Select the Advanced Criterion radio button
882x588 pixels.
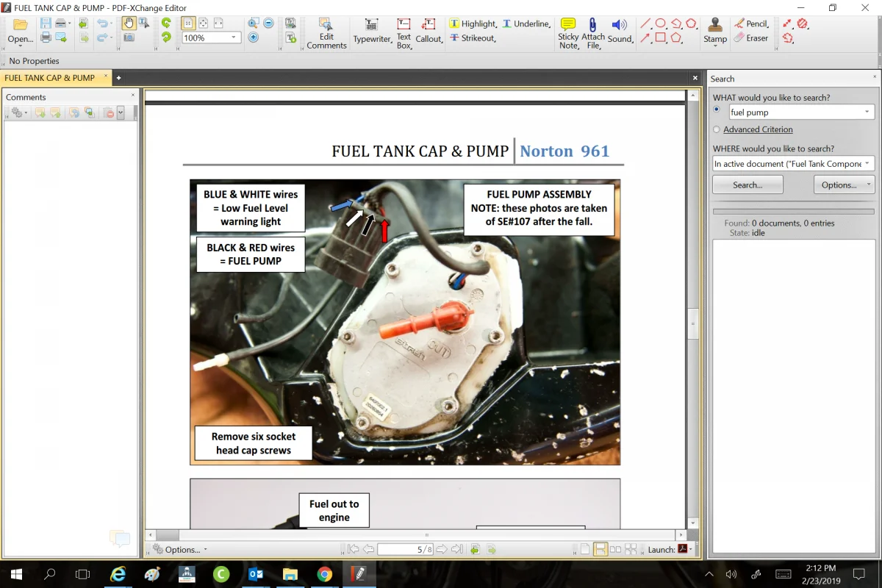(717, 129)
